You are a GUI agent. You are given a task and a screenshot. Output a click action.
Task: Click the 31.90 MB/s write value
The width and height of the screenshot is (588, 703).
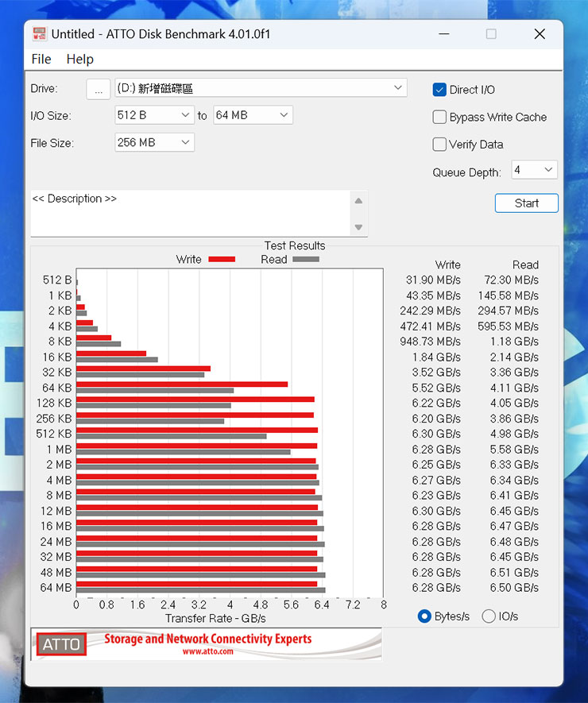pos(433,280)
